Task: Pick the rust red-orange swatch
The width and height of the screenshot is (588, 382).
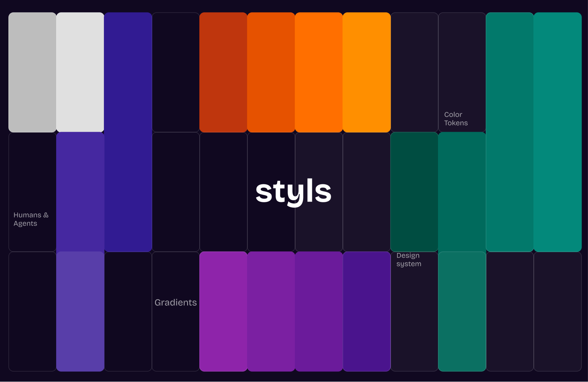Action: point(223,73)
